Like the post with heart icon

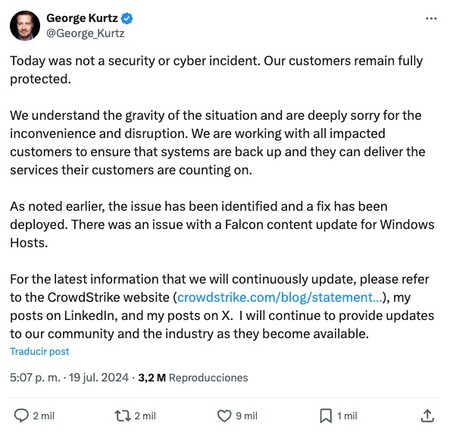(x=224, y=416)
